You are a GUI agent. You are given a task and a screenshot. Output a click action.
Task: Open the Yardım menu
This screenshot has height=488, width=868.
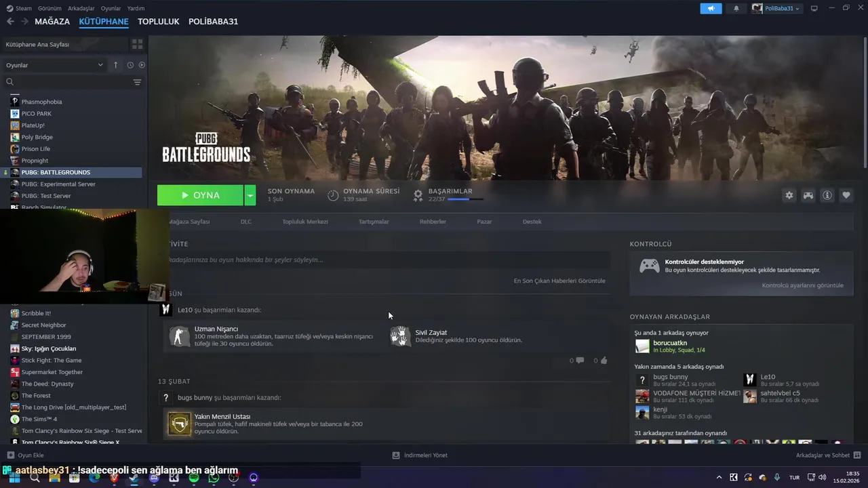click(x=136, y=8)
